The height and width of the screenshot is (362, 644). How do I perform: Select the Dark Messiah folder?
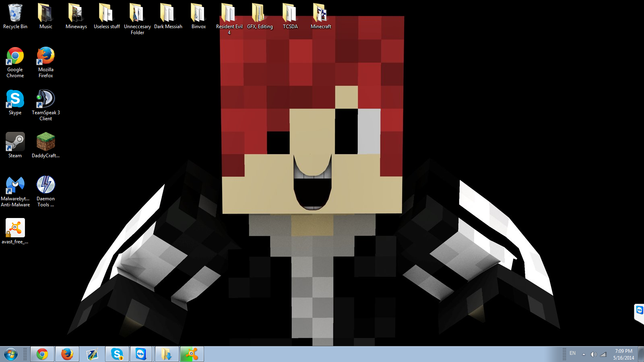coord(168,16)
